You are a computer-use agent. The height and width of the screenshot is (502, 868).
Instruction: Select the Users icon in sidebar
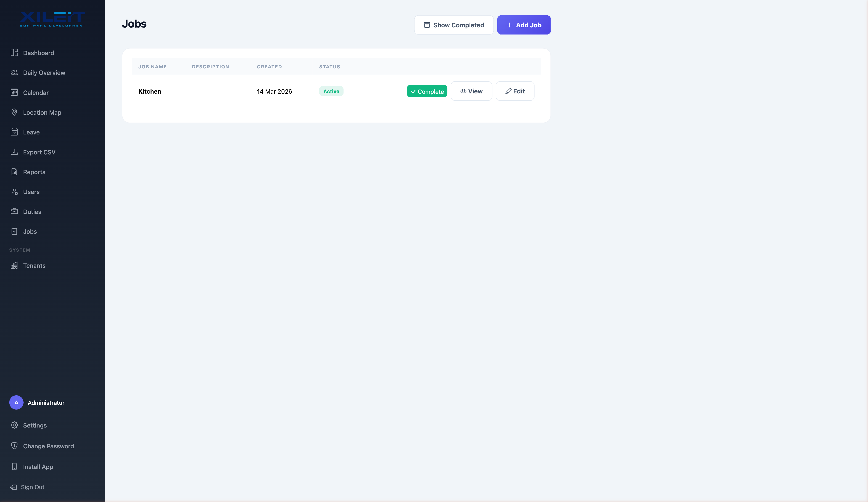point(14,192)
